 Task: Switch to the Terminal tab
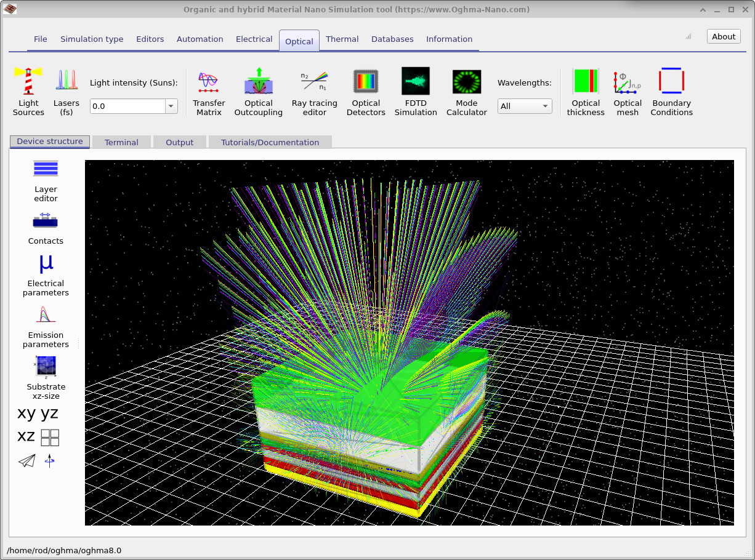coord(121,142)
